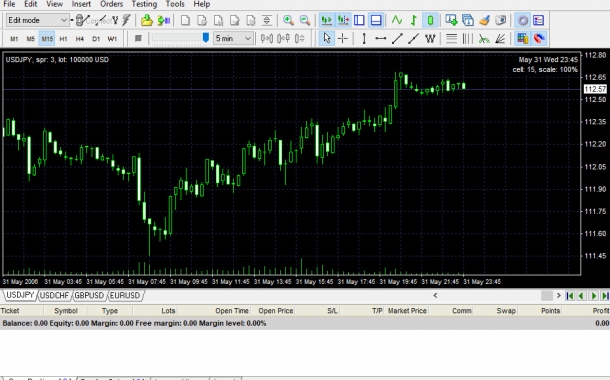Click the zoom out magnifier icon
Screen dimensions: 610x380
(x=305, y=20)
